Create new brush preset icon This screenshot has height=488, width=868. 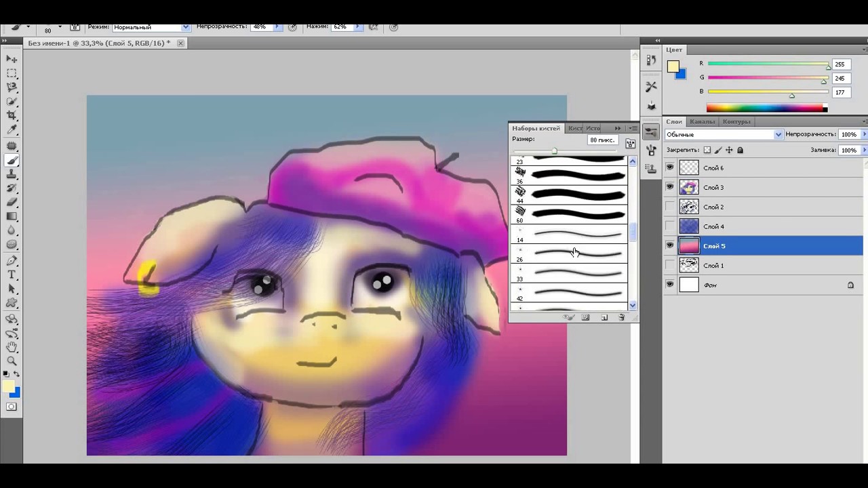[x=604, y=317]
